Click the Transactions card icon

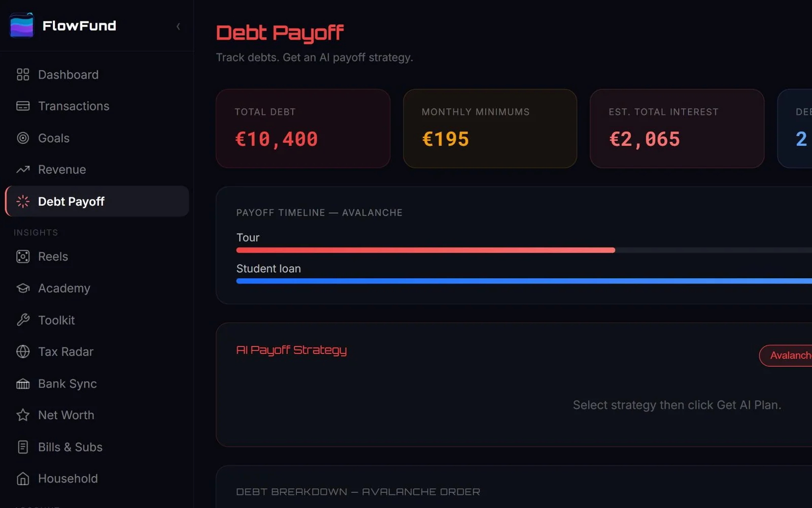coord(23,106)
